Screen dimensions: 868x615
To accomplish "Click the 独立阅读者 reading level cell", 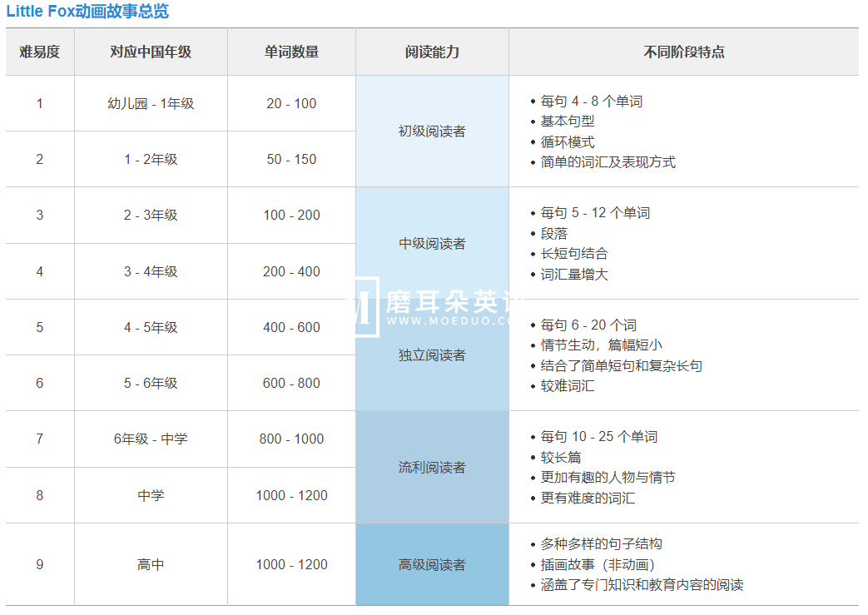I will 431,355.
